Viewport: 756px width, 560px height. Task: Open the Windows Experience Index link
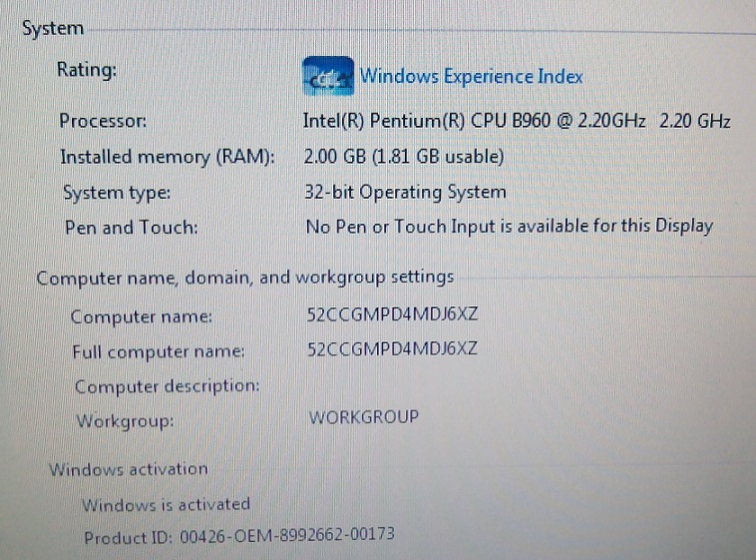point(471,76)
